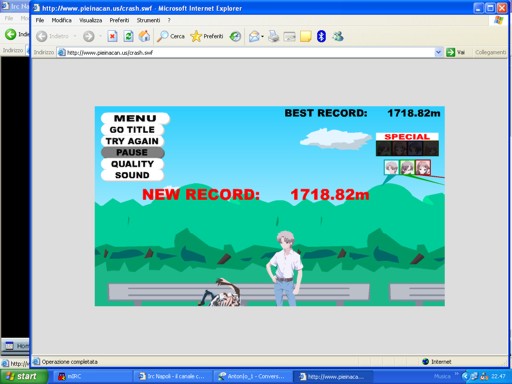Image resolution: width=512 pixels, height=384 pixels.
Task: Toggle SOUND in the game menu
Action: click(x=132, y=175)
